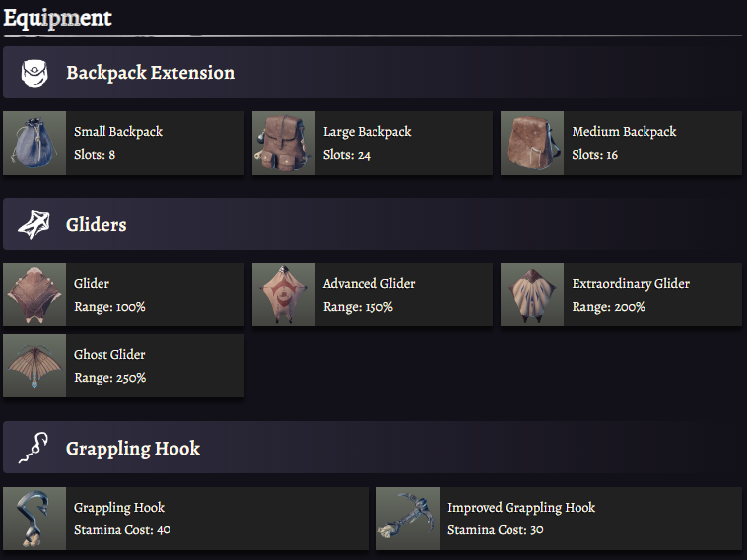The image size is (747, 560).
Task: Click the Backpack Extension category icon
Action: [34, 73]
